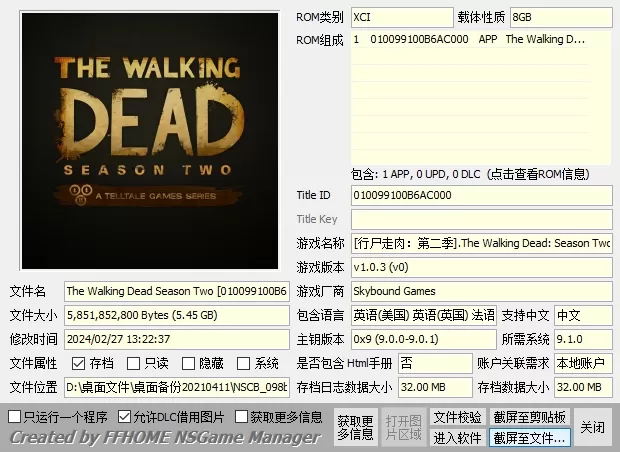620x452 pixels.
Task: Click 截屏至文件... button
Action: [529, 438]
